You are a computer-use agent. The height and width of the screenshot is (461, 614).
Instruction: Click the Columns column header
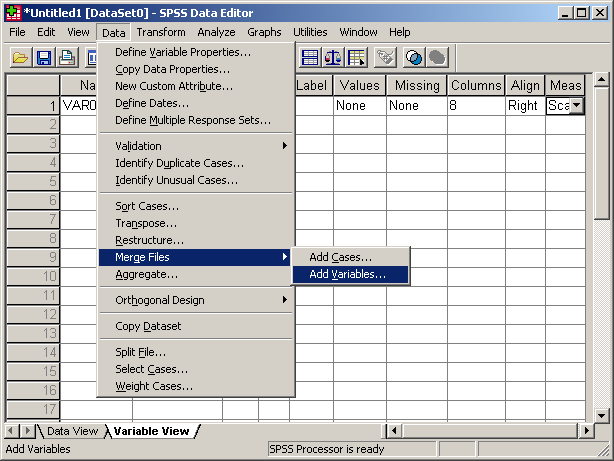[476, 85]
